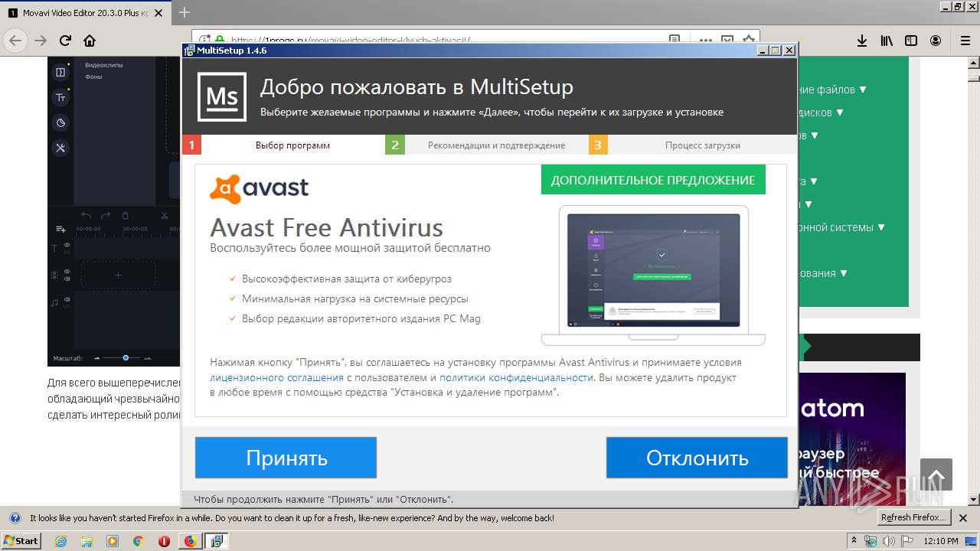Screen dimensions: 980x551
Task: Go back in Firefox
Action: pos(15,41)
